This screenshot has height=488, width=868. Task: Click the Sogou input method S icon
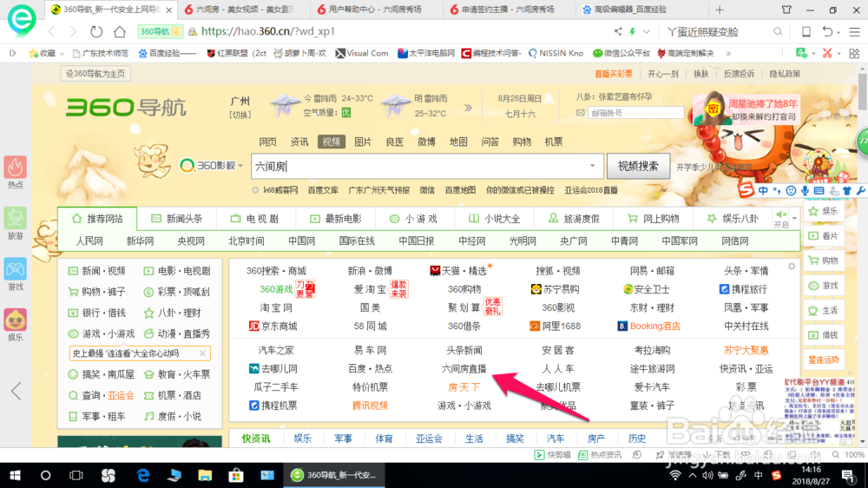pos(746,190)
